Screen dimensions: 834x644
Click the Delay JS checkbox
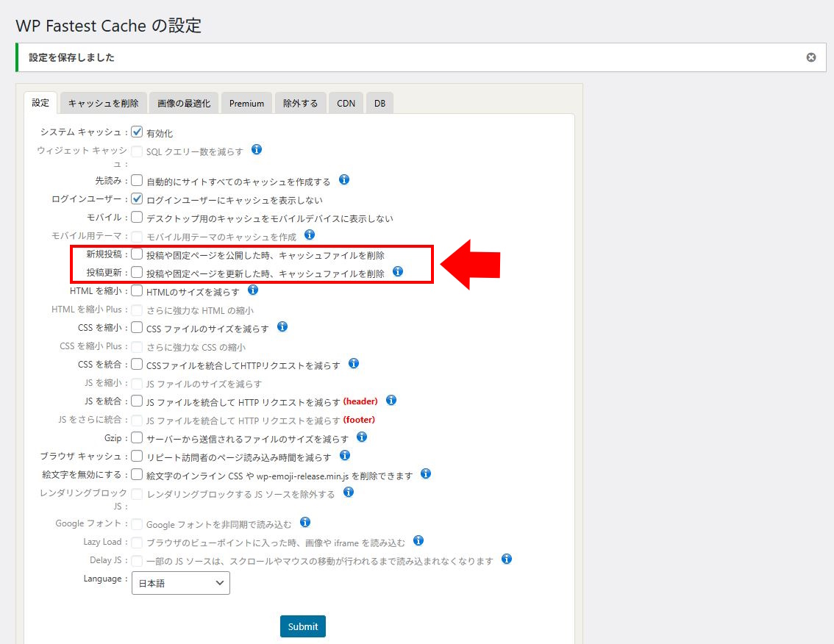tap(137, 561)
